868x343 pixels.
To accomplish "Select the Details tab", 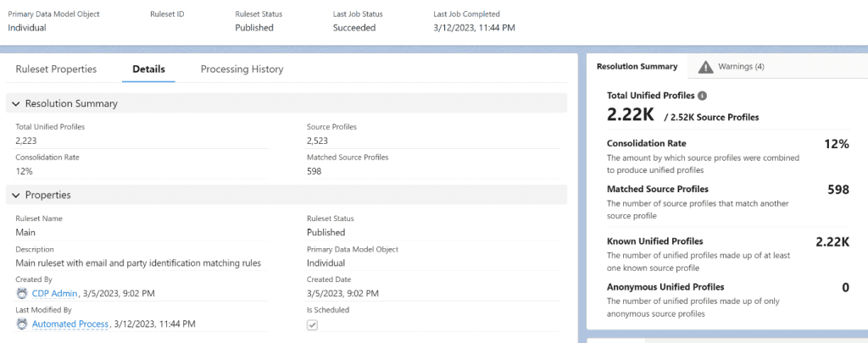I will coord(148,69).
